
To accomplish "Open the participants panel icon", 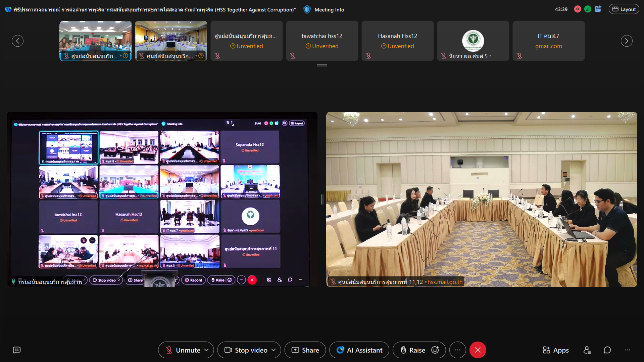I will click(587, 350).
